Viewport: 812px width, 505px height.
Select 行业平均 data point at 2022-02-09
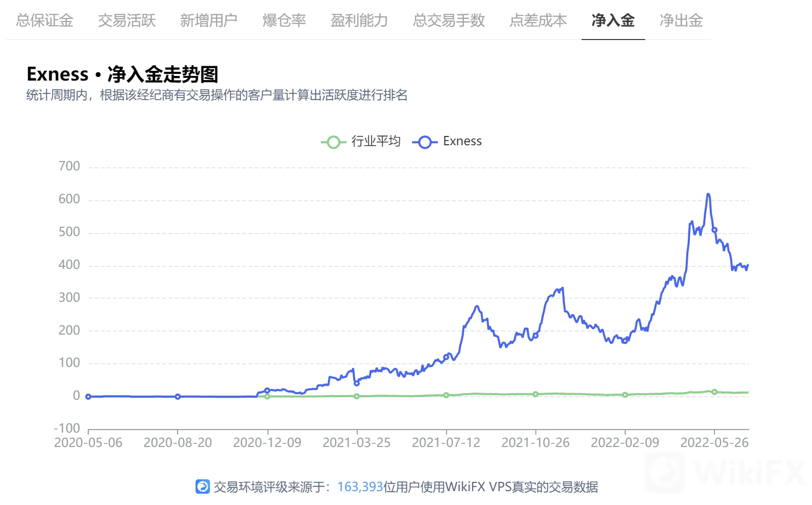coord(625,395)
